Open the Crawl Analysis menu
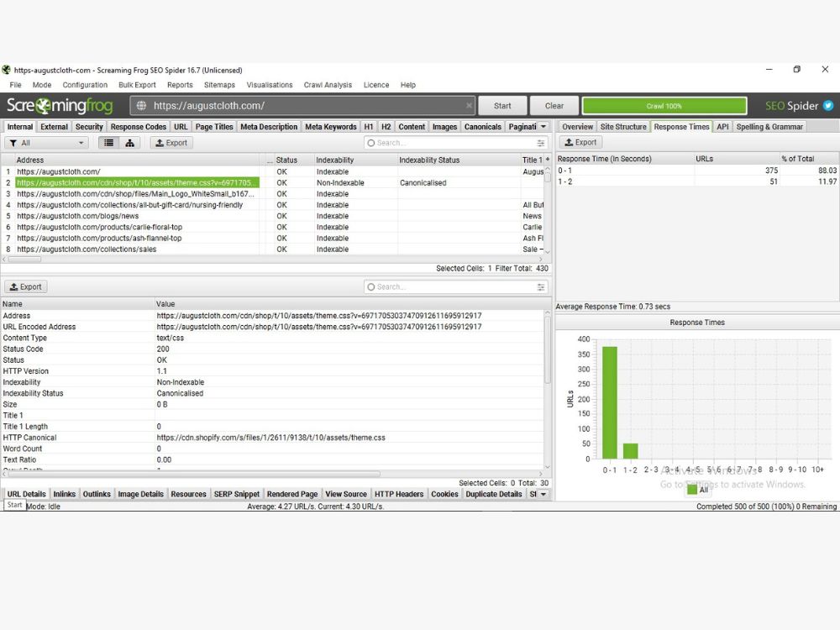Viewport: 840px width, 630px height. tap(328, 85)
